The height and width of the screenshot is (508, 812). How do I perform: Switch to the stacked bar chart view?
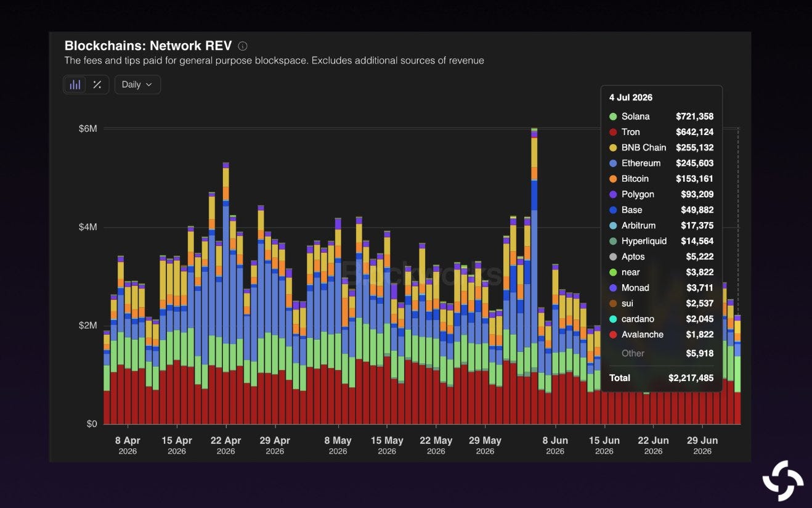tap(75, 84)
